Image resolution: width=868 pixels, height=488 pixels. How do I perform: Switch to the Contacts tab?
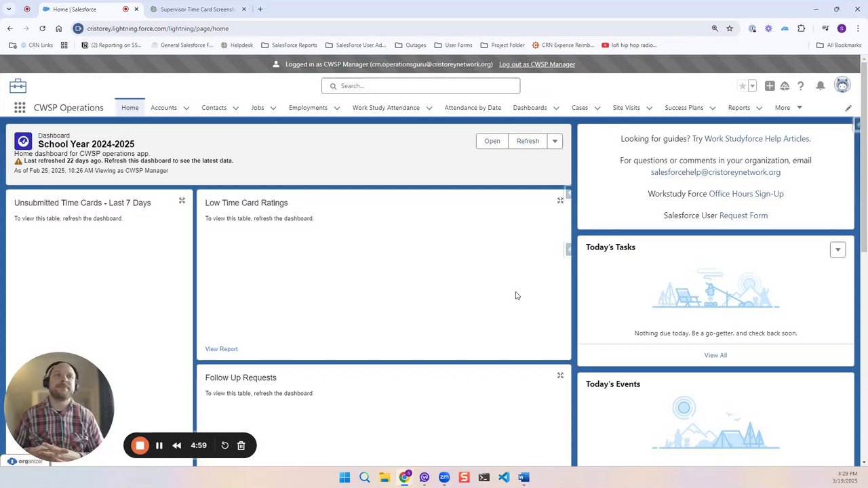pos(214,108)
